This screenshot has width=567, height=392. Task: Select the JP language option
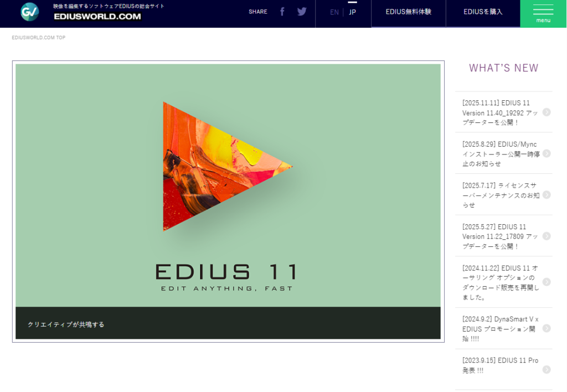click(x=353, y=12)
